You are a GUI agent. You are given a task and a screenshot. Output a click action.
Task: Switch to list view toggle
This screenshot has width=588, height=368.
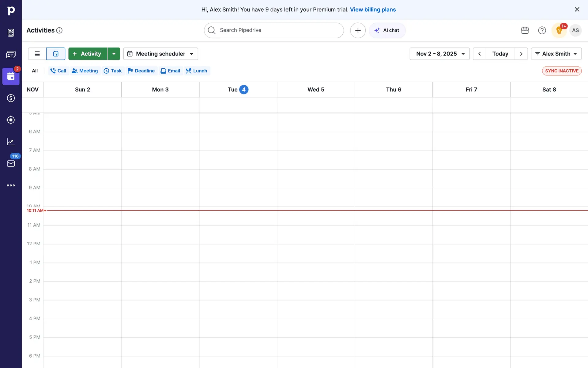pyautogui.click(x=37, y=54)
